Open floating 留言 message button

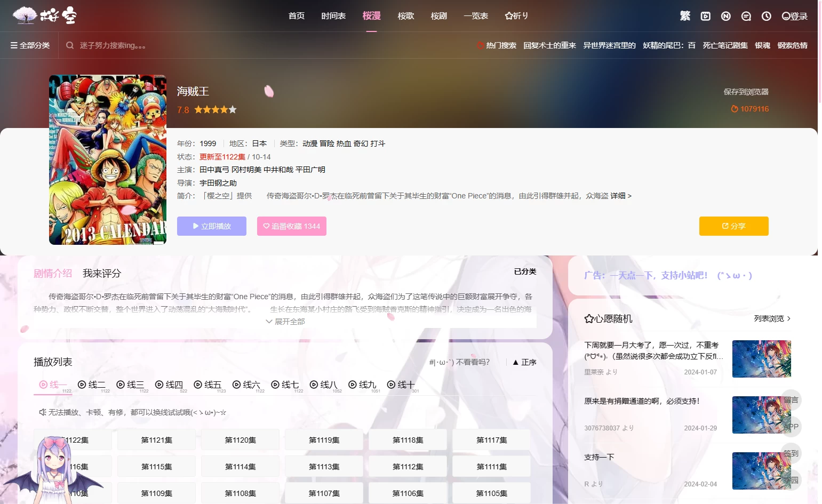[791, 400]
